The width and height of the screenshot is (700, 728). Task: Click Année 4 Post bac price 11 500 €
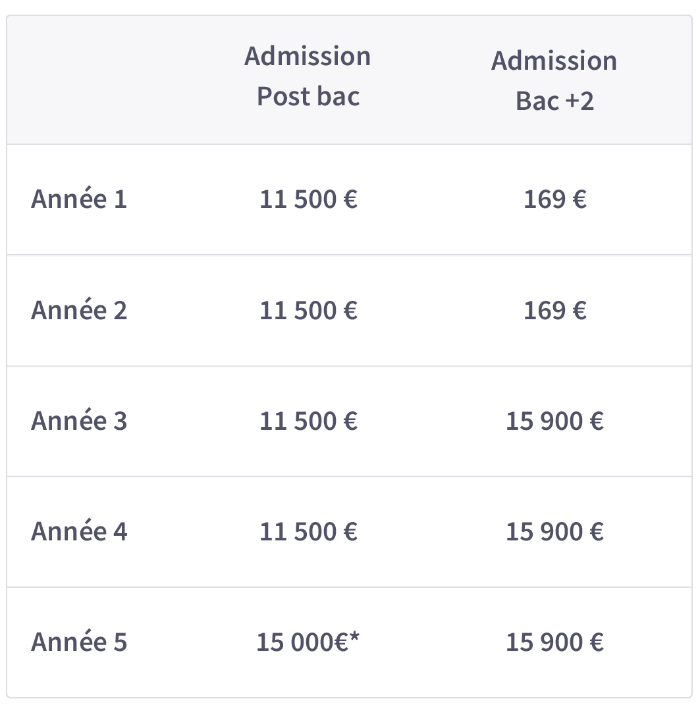308,531
